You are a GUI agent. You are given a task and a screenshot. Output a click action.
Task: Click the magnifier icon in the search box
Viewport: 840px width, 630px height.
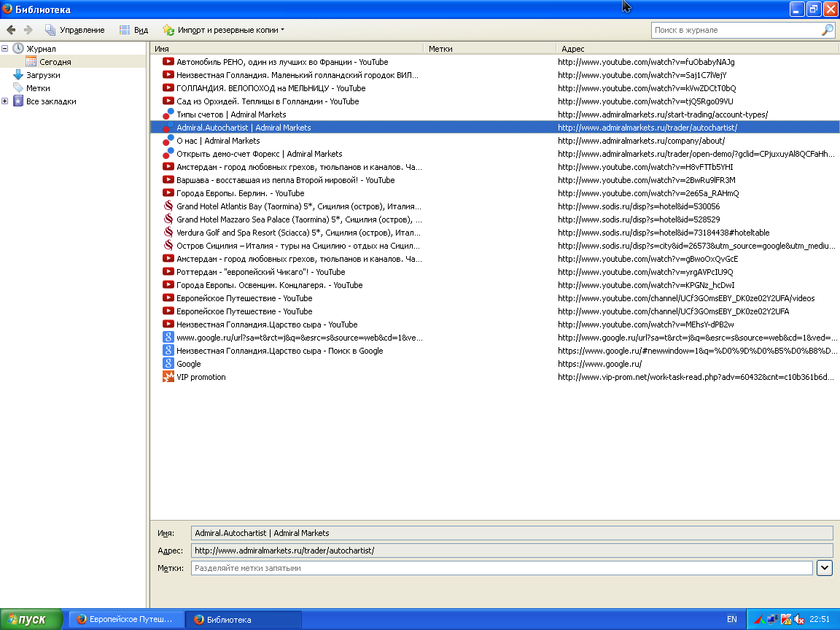pos(827,30)
